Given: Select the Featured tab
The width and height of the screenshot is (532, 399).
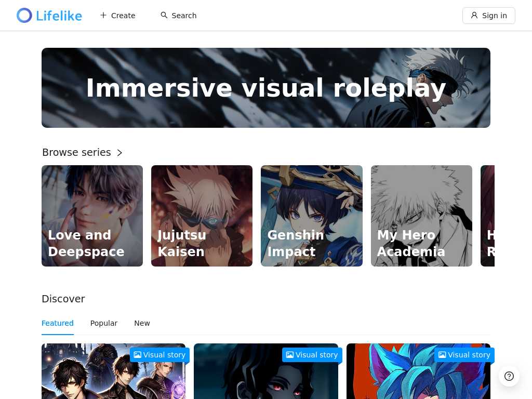Looking at the screenshot, I should [58, 323].
